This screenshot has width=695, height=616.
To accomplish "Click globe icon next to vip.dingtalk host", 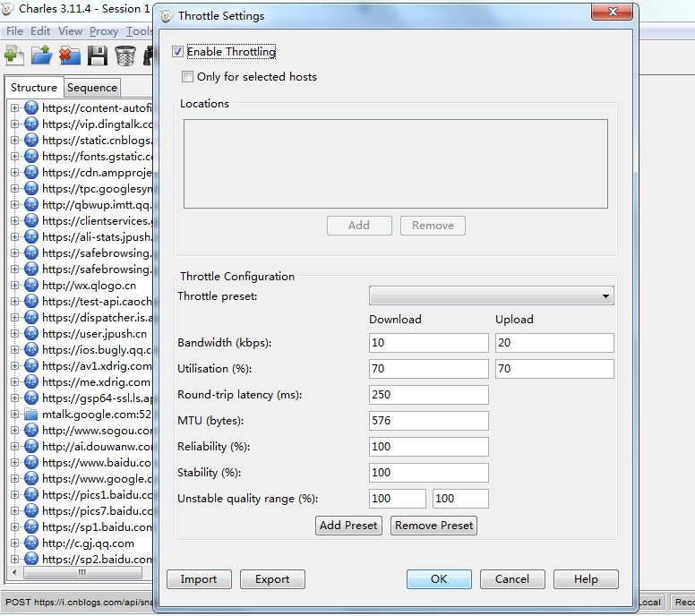I will point(31,124).
